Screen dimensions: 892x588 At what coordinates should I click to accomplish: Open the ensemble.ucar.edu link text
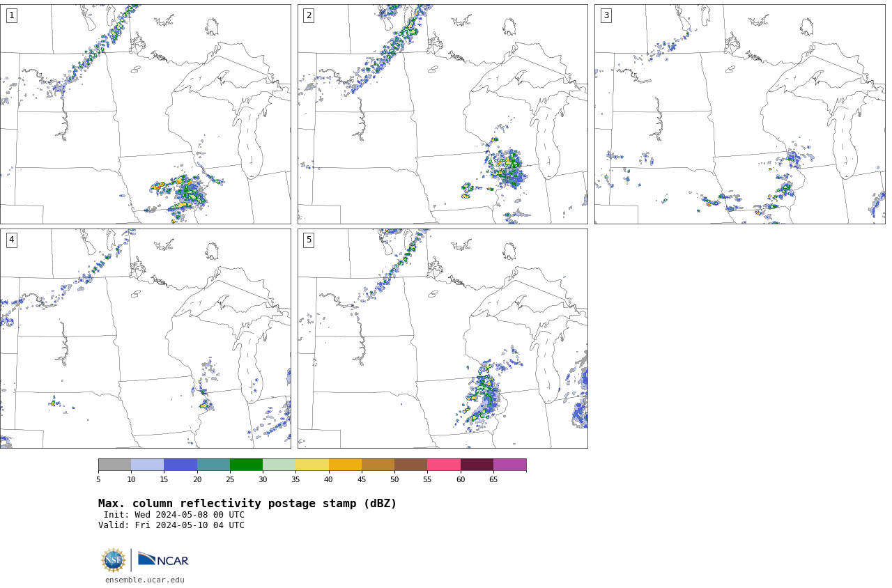click(x=145, y=580)
